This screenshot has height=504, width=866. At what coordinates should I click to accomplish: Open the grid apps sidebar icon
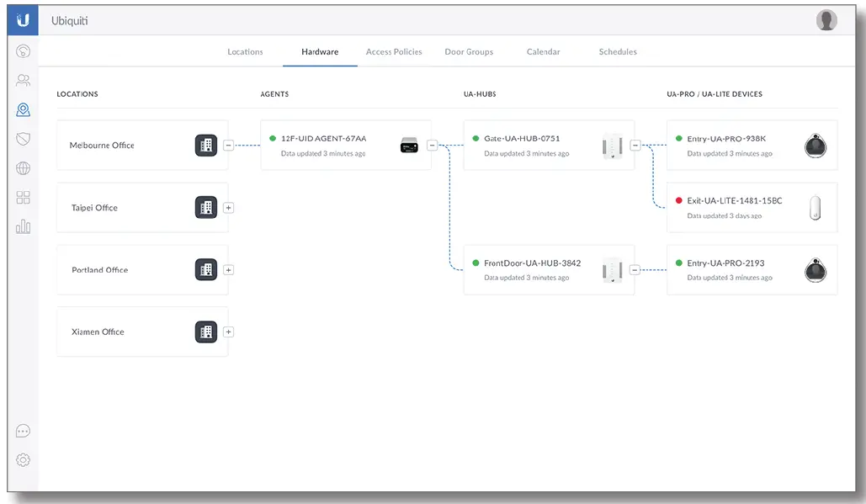point(23,198)
